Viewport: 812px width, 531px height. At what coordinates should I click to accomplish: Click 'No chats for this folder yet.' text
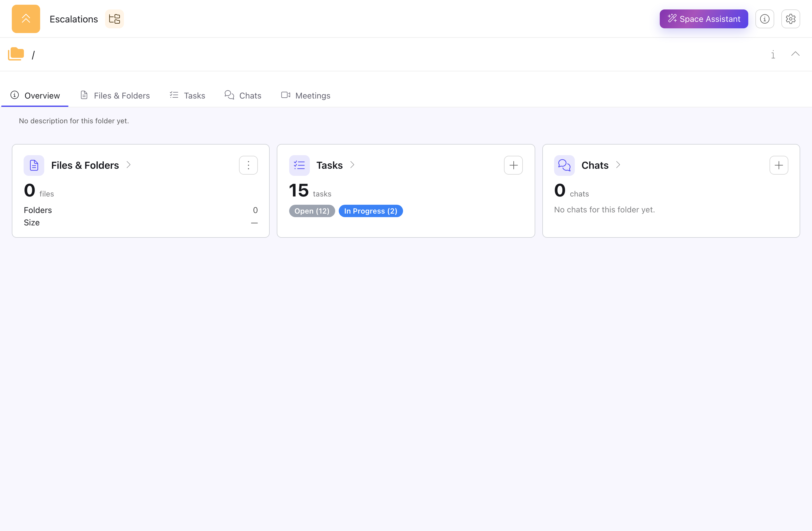(x=604, y=210)
